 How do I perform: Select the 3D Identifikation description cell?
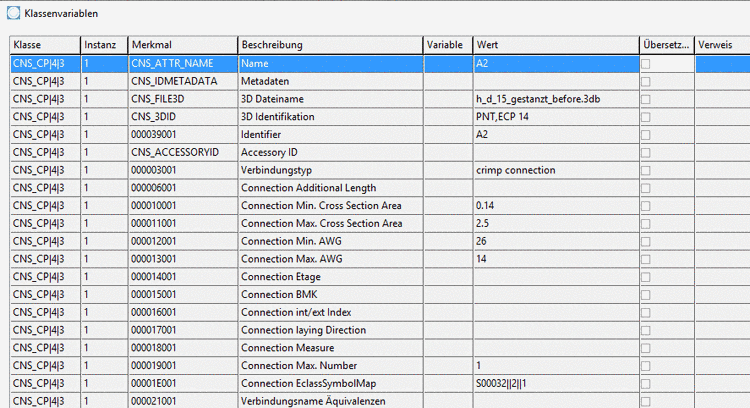point(331,117)
